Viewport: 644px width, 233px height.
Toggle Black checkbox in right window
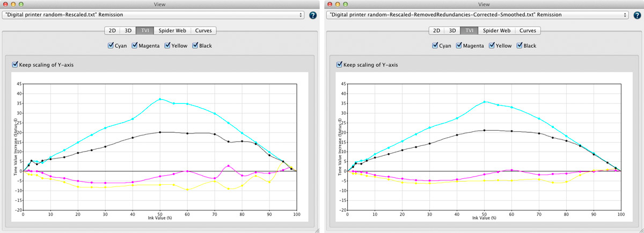click(x=519, y=46)
